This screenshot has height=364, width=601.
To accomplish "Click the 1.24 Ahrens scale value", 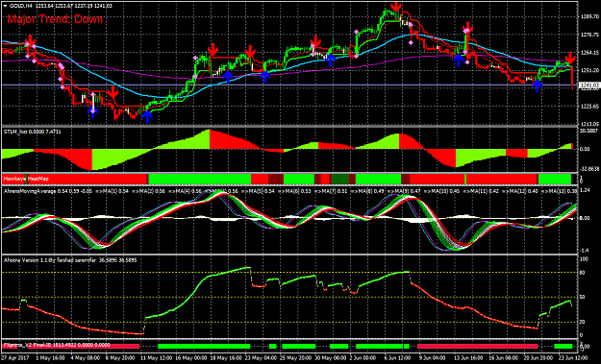I will 585,190.
